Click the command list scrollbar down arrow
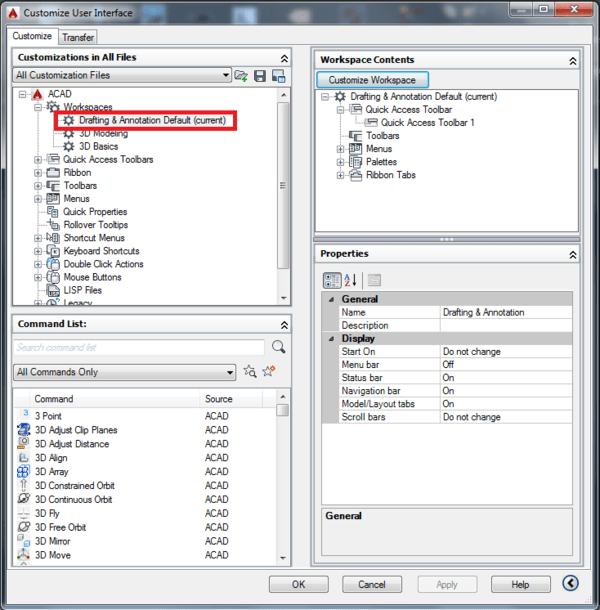This screenshot has height=610, width=600. point(283,558)
